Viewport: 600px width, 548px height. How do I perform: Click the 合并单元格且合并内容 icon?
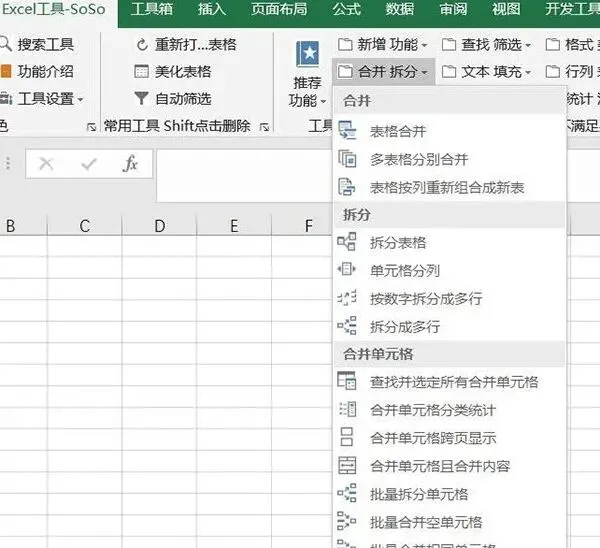tap(347, 465)
